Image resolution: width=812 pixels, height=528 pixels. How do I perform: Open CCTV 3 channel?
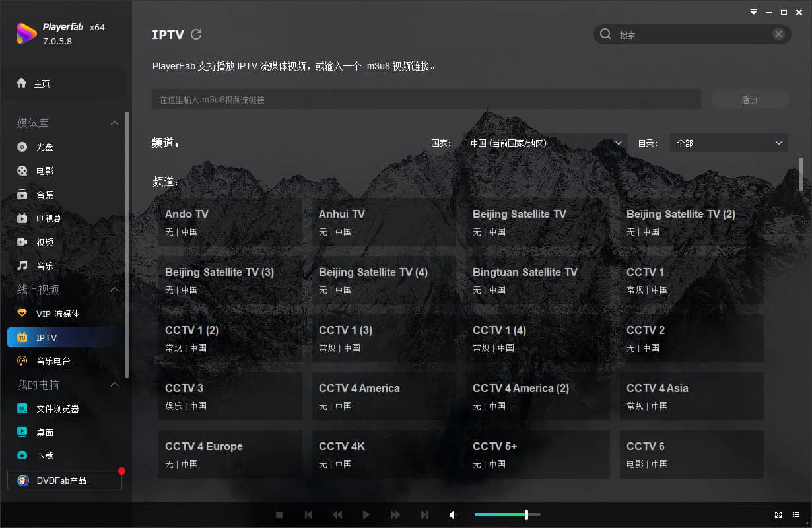(x=230, y=397)
